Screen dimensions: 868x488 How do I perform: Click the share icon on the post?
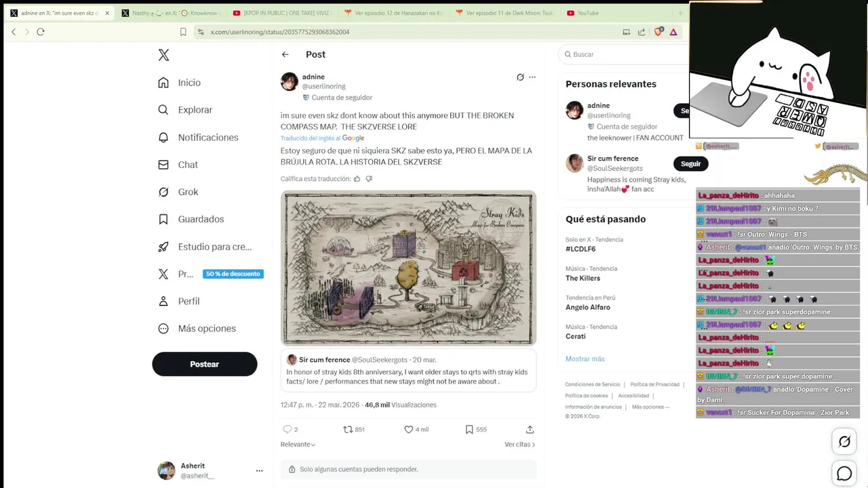(530, 429)
